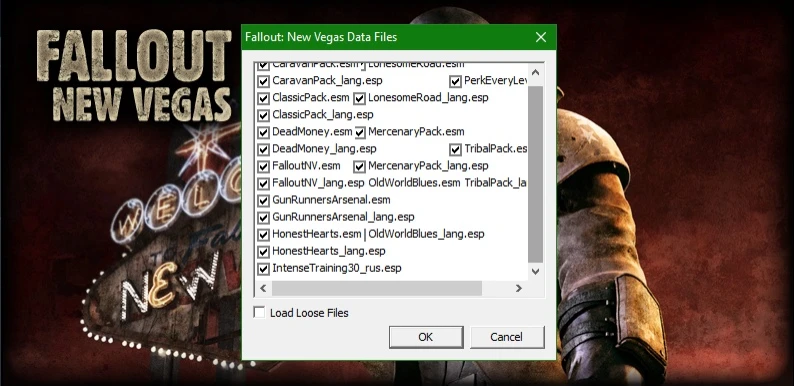
Task: Disable the GunRunnersArsenal_lang.esp checkbox
Action: pos(263,218)
